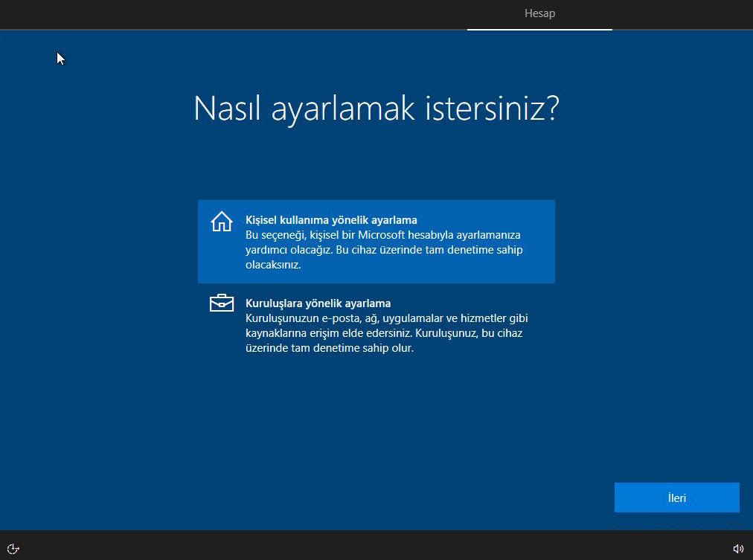753x560 pixels.
Task: Click the briefcase icon for organization setup
Action: click(x=222, y=303)
